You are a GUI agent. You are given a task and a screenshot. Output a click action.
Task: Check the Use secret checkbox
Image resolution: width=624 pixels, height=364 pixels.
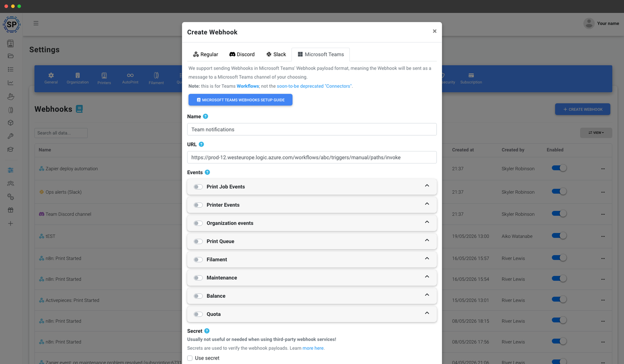(x=190, y=358)
